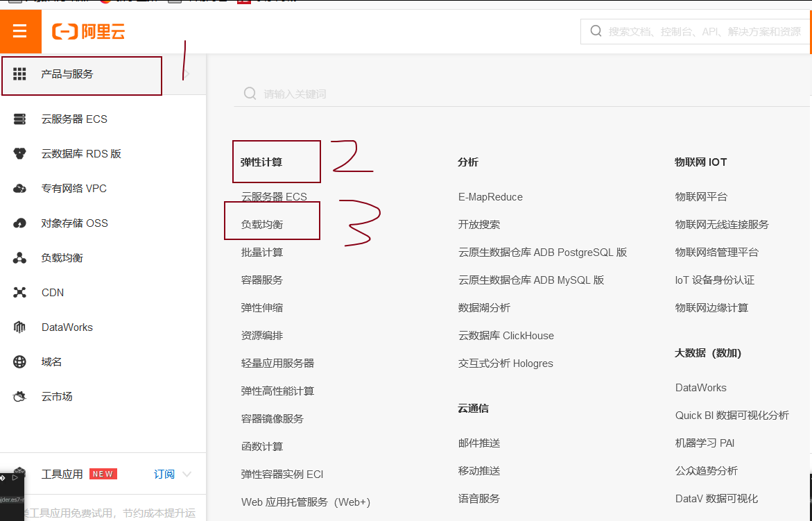Open 邮件推送 link
The width and height of the screenshot is (812, 521).
479,443
